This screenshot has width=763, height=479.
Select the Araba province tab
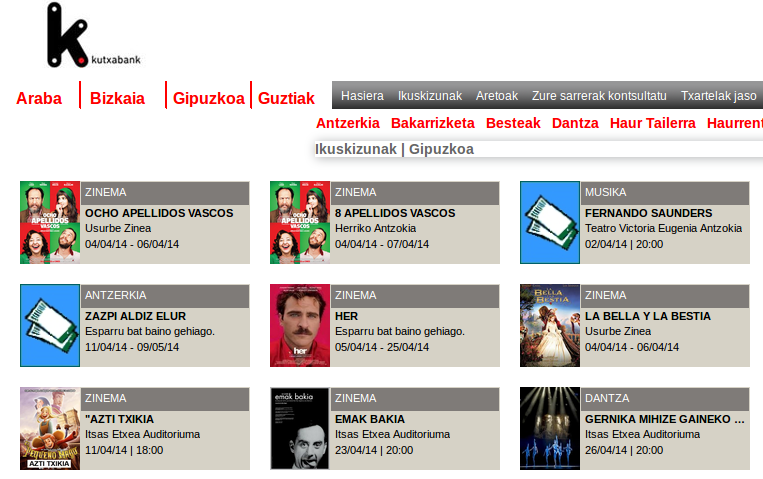tap(39, 98)
